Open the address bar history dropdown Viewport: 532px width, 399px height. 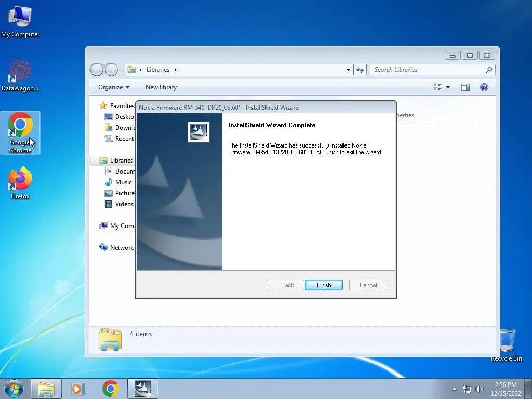point(348,70)
